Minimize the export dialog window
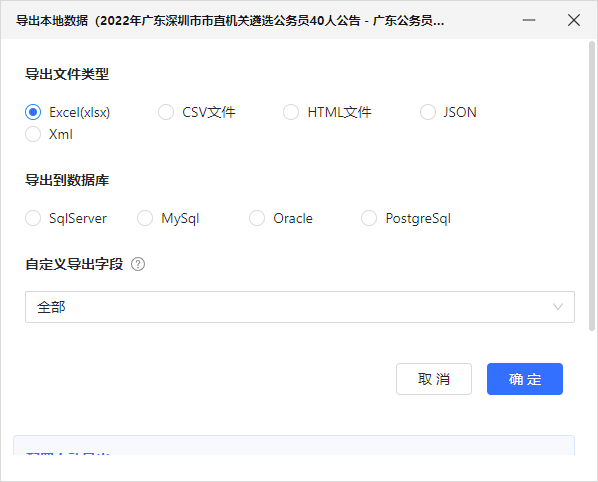Viewport: 598px width, 482px height. [529, 20]
